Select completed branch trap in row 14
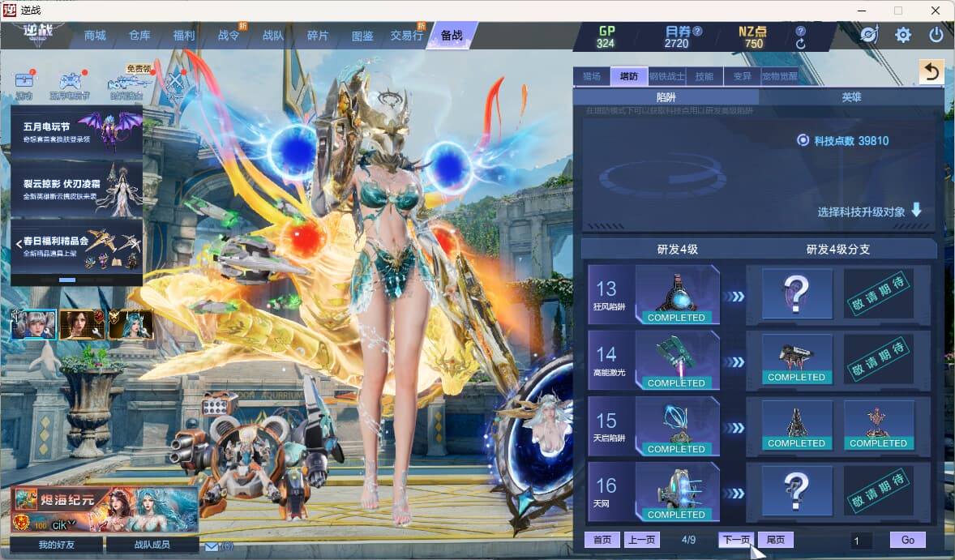This screenshot has width=955, height=560. [796, 360]
